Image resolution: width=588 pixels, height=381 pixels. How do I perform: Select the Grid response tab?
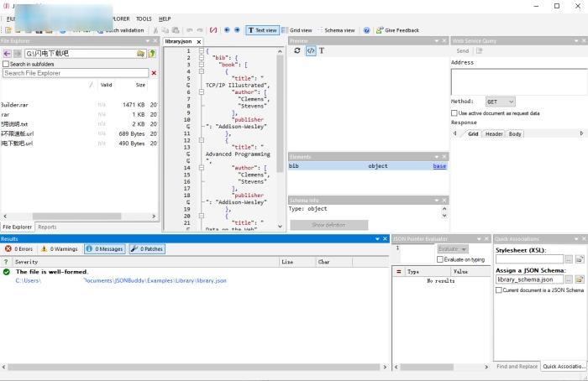473,133
